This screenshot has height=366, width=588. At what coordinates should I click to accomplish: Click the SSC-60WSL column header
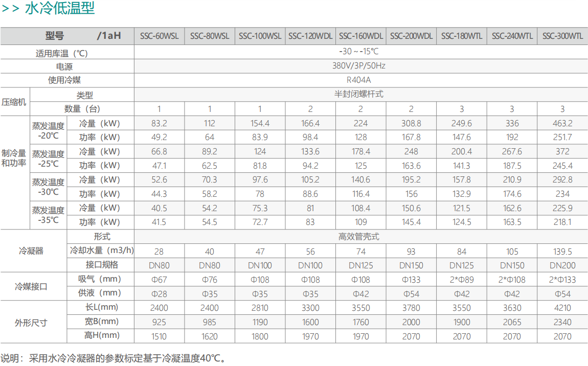click(x=159, y=36)
